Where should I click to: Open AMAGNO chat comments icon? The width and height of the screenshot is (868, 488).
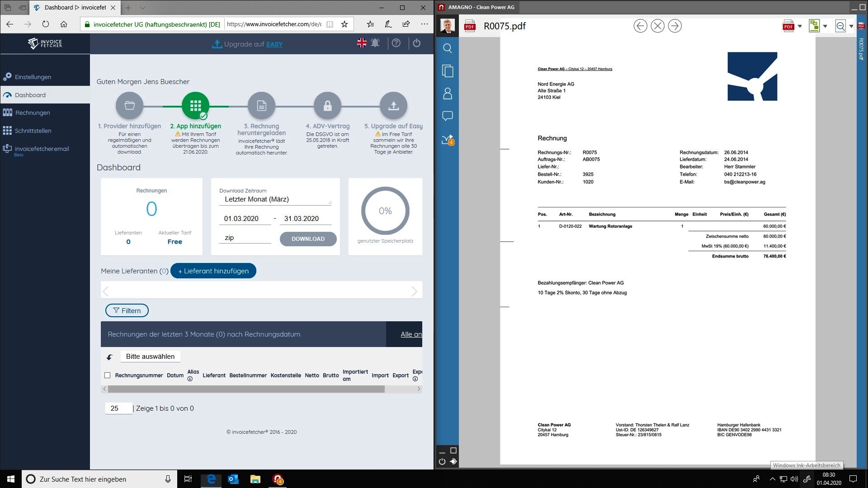click(x=448, y=116)
